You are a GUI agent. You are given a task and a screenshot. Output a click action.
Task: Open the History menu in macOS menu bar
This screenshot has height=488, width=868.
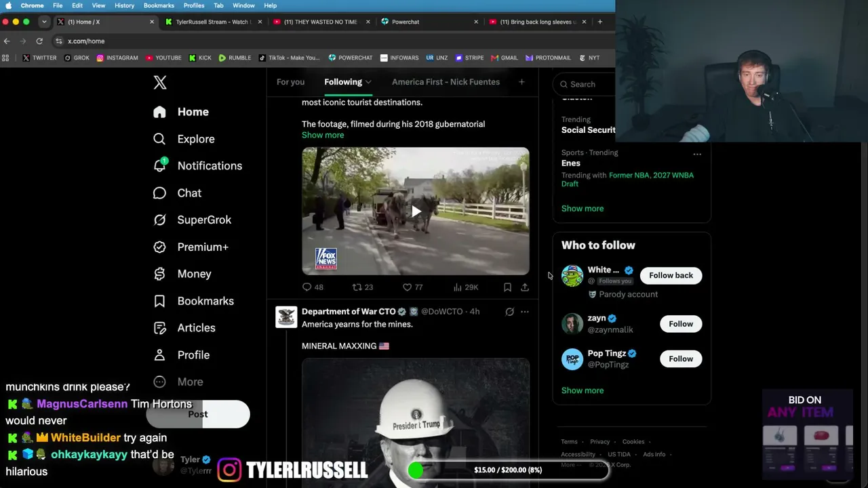coord(124,5)
